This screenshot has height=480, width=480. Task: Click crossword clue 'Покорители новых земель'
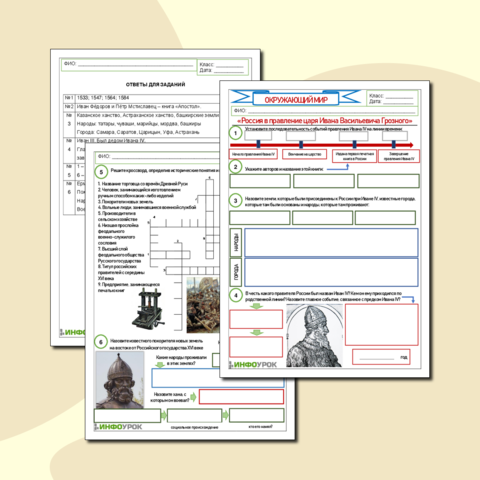pyautogui.click(x=125, y=202)
